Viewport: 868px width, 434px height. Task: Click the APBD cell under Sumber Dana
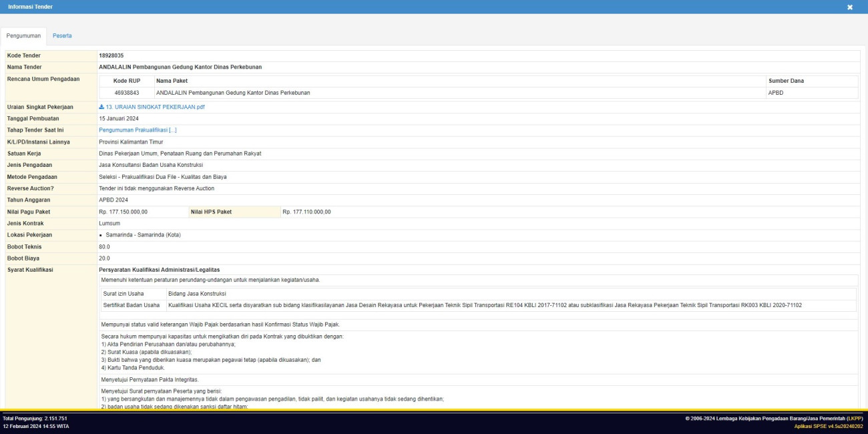pyautogui.click(x=776, y=93)
